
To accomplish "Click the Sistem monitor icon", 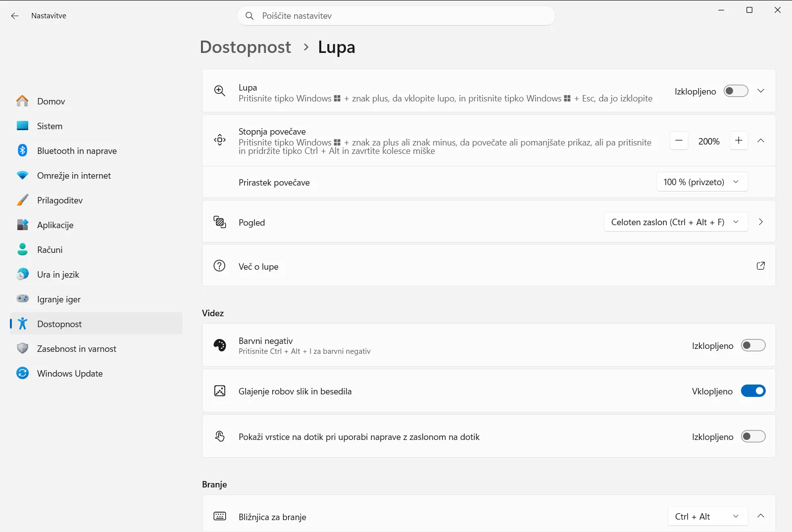I will (22, 126).
